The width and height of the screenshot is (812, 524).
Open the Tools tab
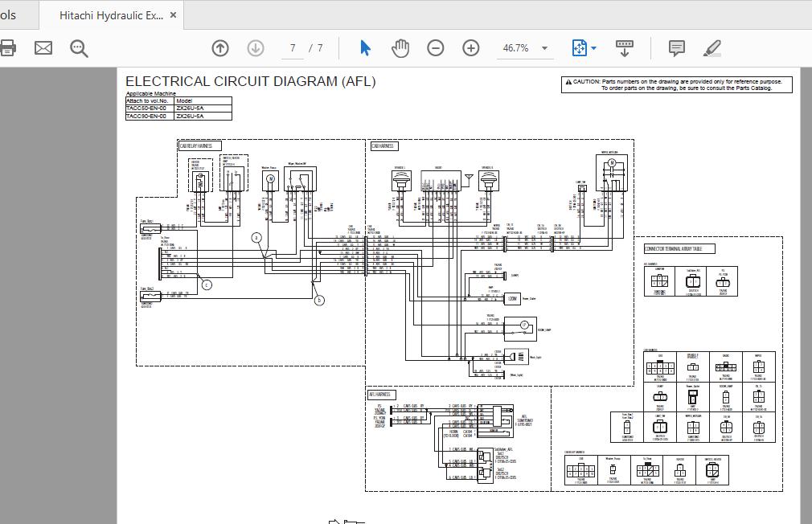(x=8, y=15)
